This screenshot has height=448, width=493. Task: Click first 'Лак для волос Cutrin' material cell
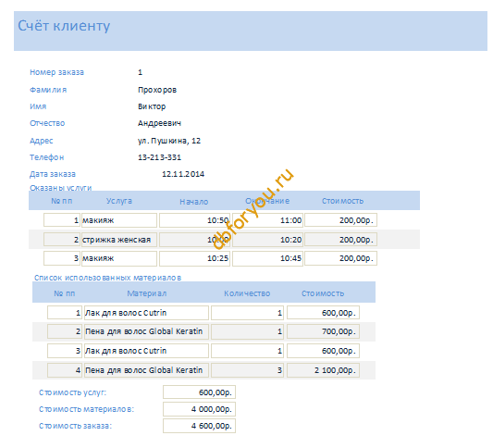pyautogui.click(x=146, y=313)
